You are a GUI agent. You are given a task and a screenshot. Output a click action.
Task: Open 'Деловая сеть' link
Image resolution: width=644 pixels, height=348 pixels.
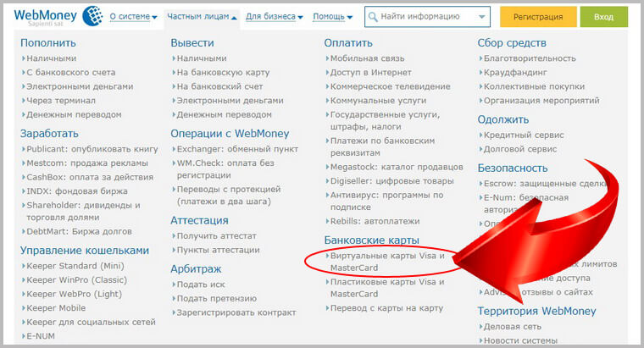512,327
